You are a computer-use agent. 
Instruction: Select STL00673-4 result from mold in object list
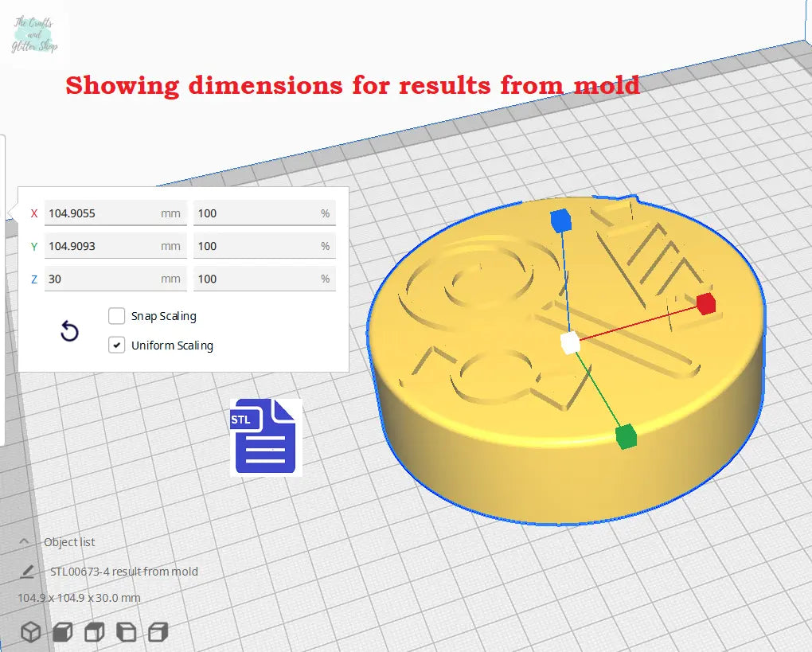(x=124, y=571)
